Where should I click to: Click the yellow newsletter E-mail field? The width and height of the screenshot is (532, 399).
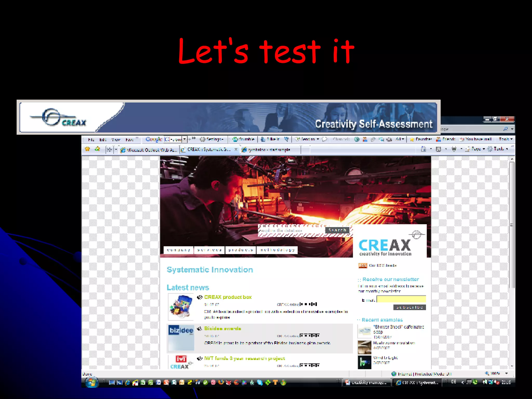pyautogui.click(x=401, y=299)
